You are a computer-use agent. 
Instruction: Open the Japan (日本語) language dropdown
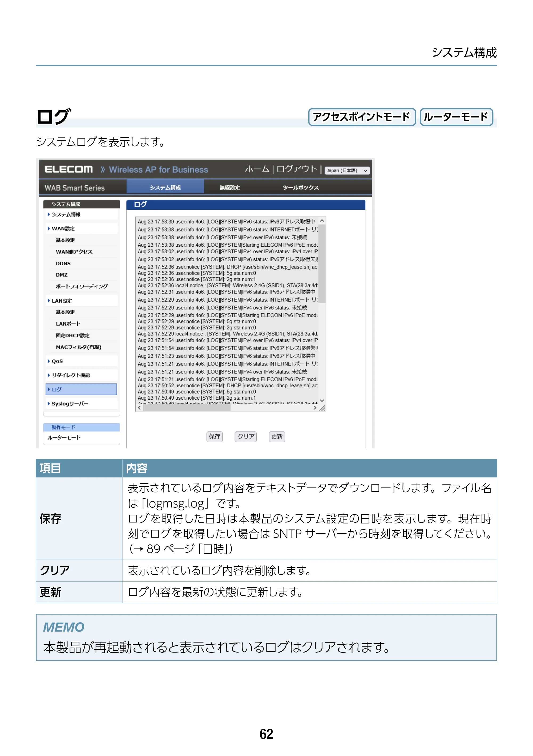tap(347, 170)
